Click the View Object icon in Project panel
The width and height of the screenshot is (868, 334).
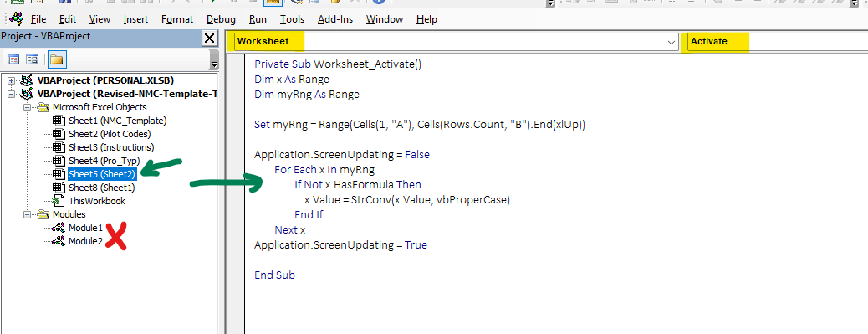32,59
